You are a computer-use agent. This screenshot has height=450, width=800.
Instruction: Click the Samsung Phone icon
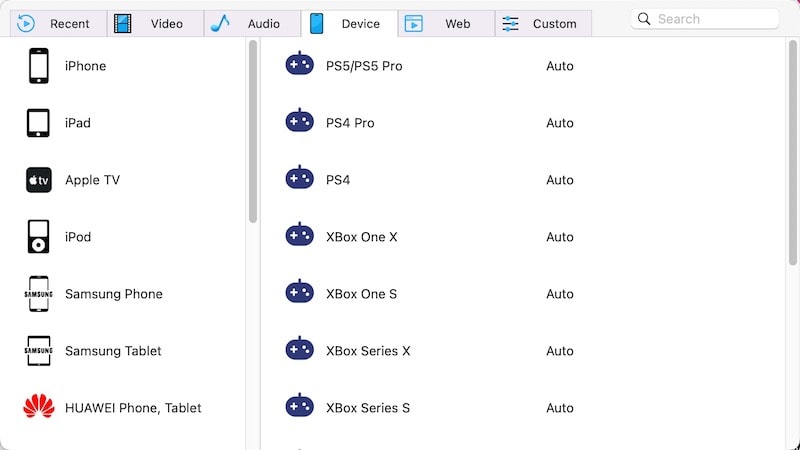pos(39,294)
